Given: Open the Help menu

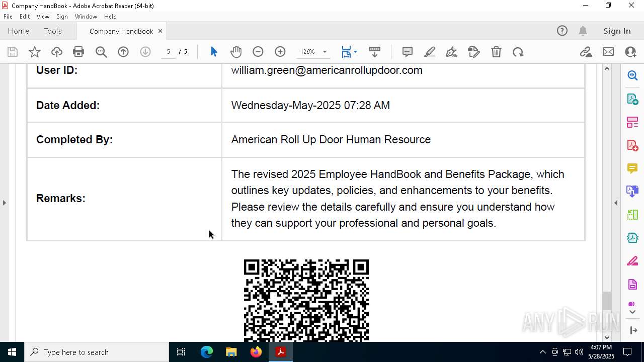Looking at the screenshot, I should (110, 17).
